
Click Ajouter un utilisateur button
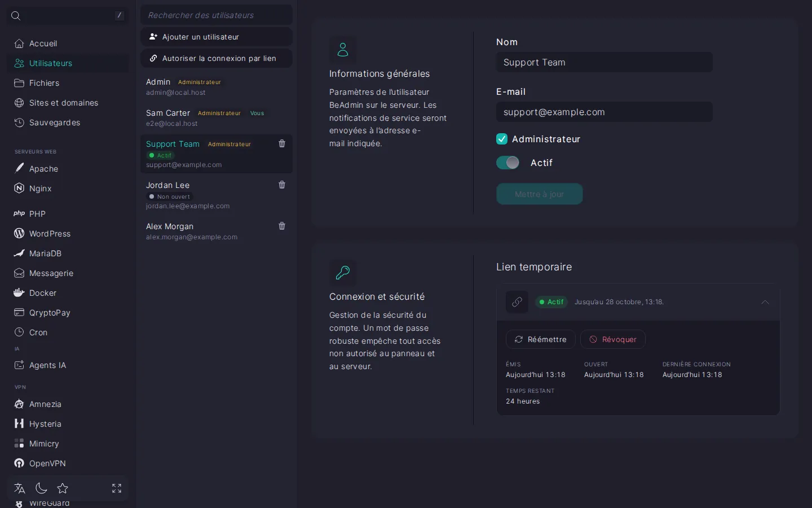click(x=217, y=37)
